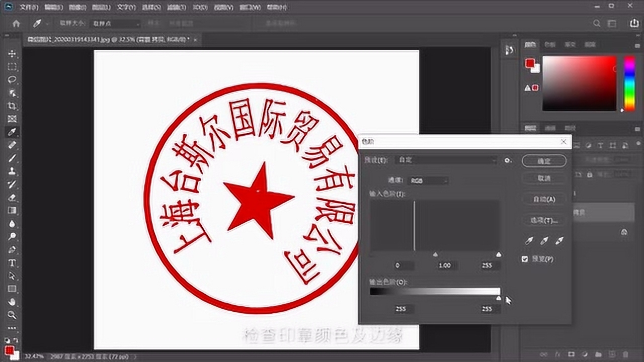Open the 取样大小 sample size dropdown

coord(115,23)
